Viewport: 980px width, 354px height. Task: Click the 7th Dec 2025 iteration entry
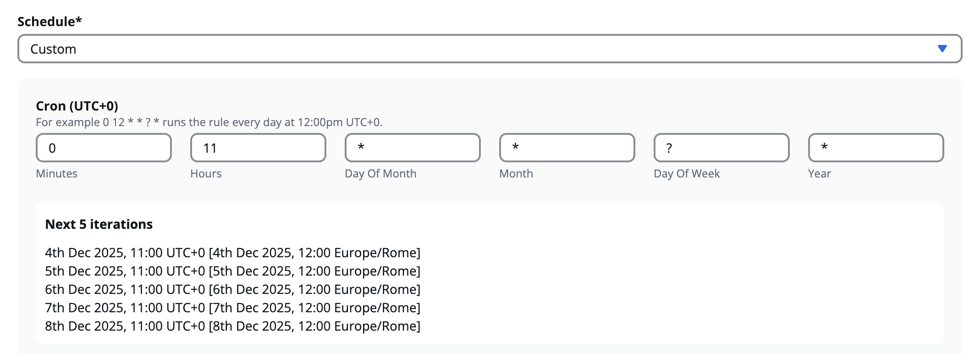232,308
